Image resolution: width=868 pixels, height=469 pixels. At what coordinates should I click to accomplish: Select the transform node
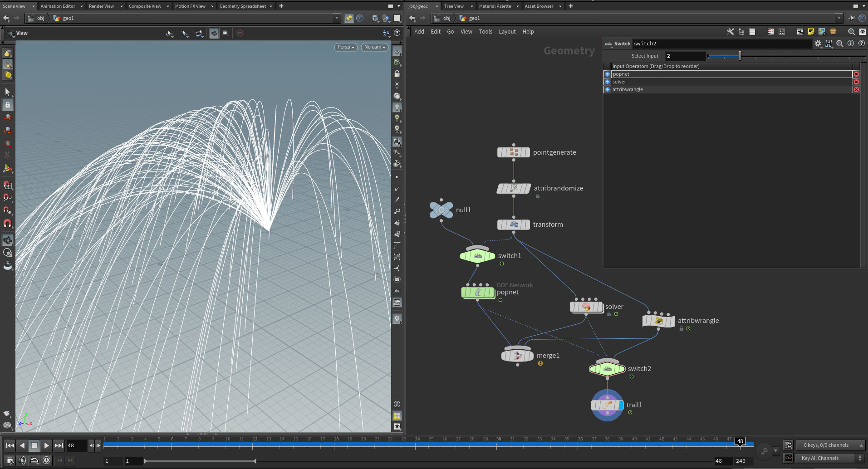click(514, 225)
